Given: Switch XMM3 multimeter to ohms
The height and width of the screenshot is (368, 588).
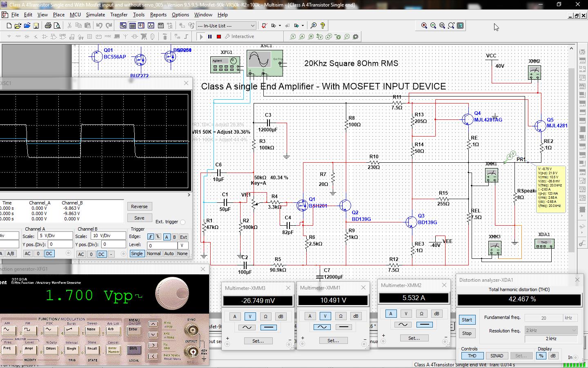Looking at the screenshot, I should (265, 316).
